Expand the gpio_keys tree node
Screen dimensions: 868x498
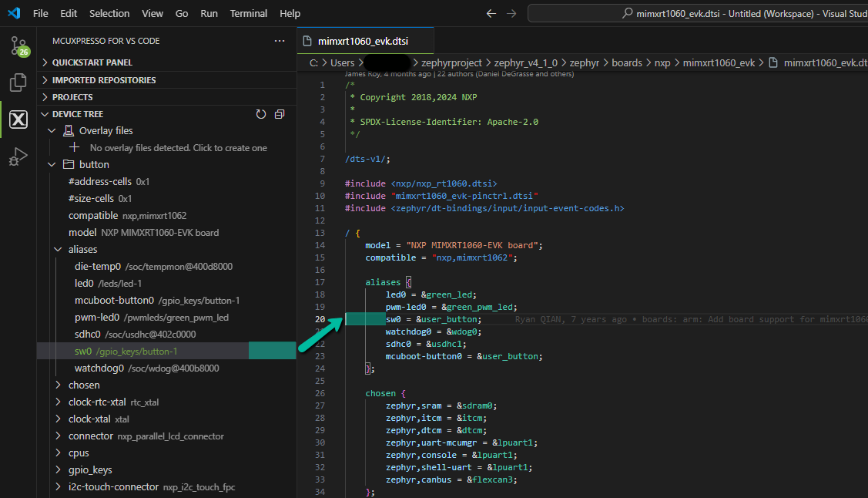click(x=55, y=469)
